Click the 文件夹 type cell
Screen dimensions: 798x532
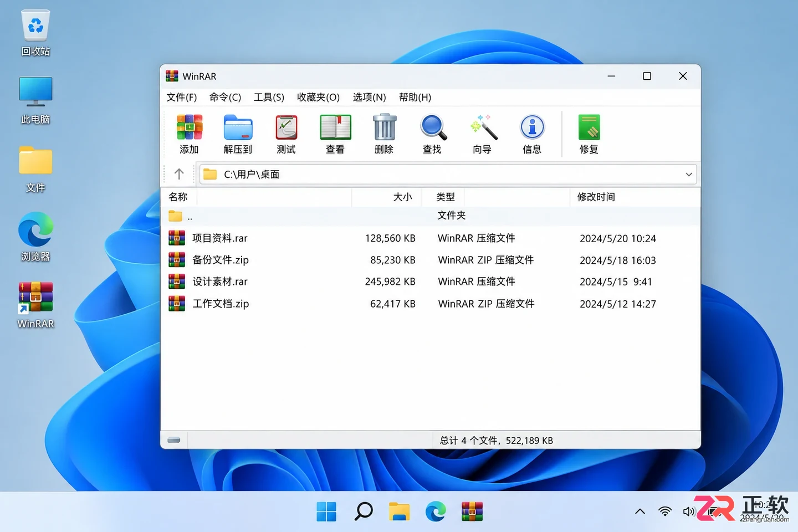tap(452, 216)
